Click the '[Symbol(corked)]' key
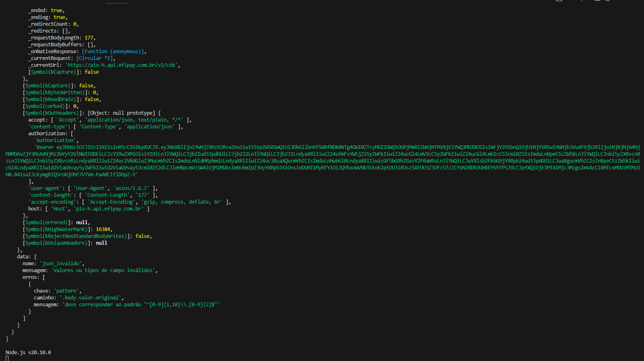This screenshot has width=644, height=361. tap(45, 106)
